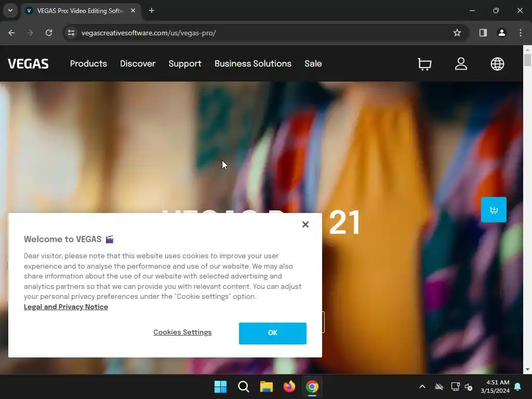The height and width of the screenshot is (399, 532).
Task: Click the address bar URL
Action: (x=149, y=33)
